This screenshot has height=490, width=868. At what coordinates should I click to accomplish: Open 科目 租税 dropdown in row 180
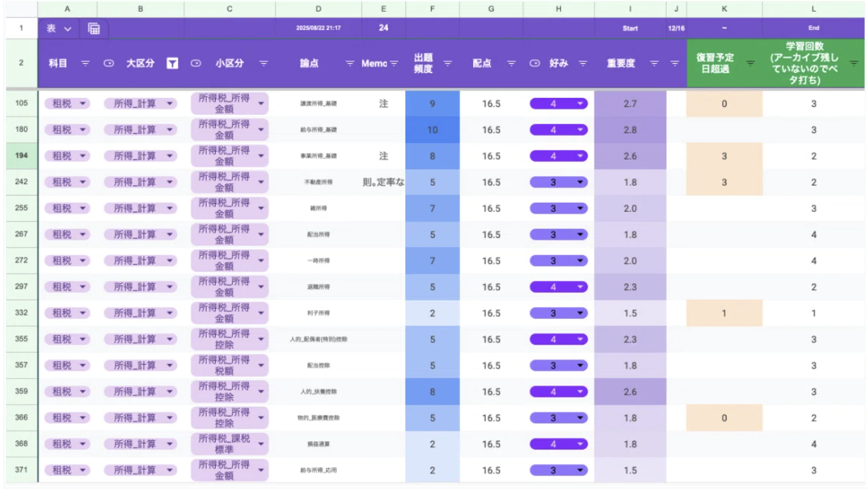coord(67,130)
